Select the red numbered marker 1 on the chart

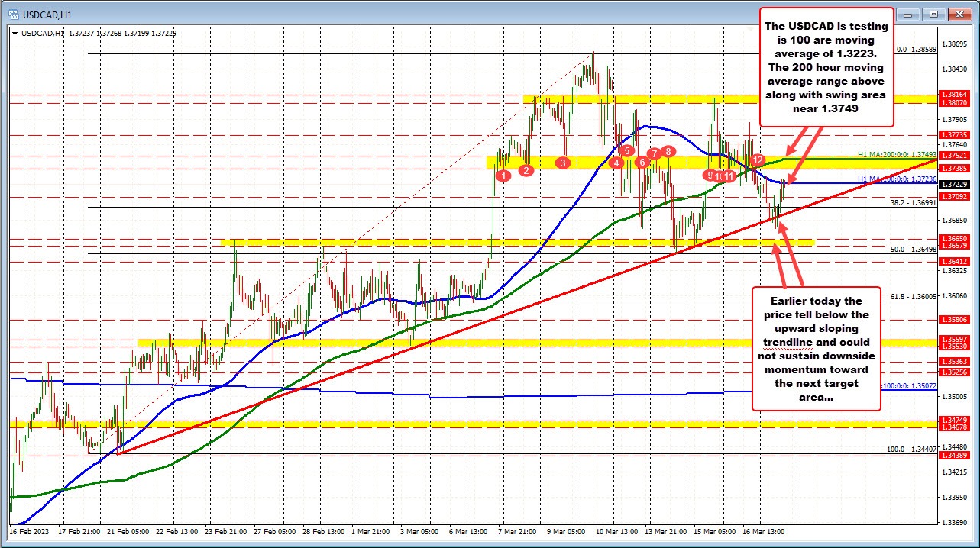(503, 175)
